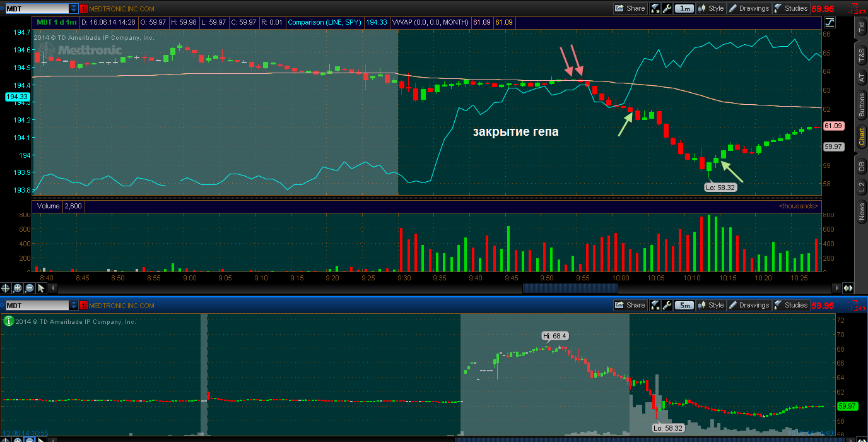Open chart settings wrench in top chart

click(667, 8)
